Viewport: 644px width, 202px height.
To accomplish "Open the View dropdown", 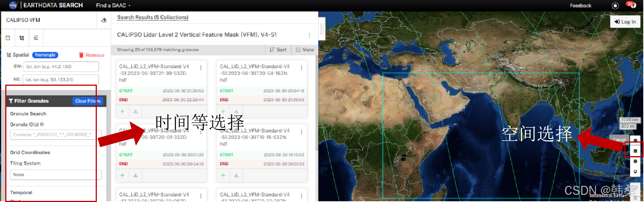I will pos(305,50).
